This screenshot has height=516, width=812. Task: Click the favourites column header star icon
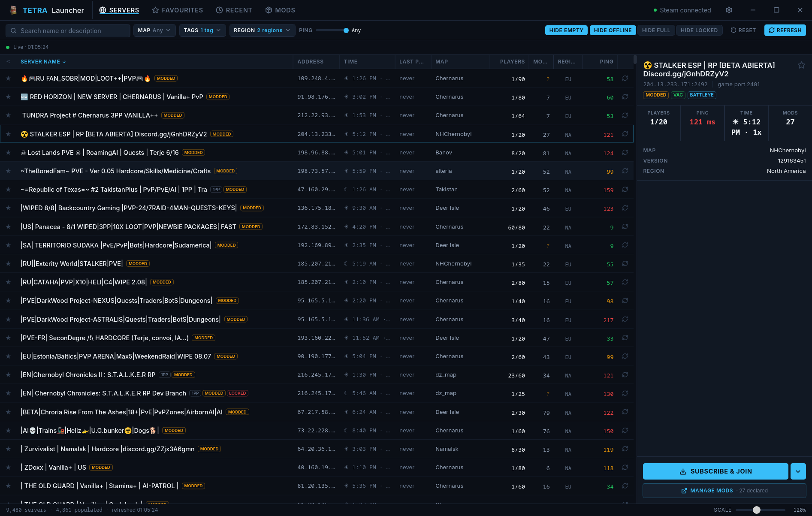coord(8,62)
